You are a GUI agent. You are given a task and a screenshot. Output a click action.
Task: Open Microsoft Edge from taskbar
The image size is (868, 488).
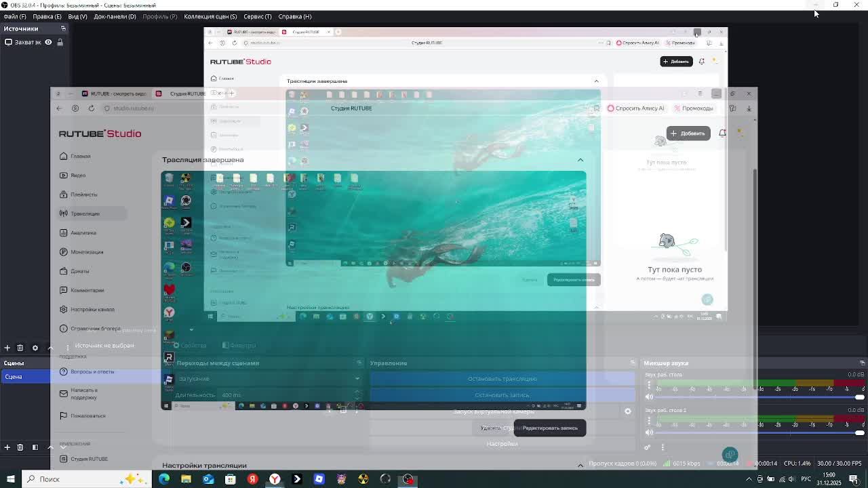click(x=164, y=479)
